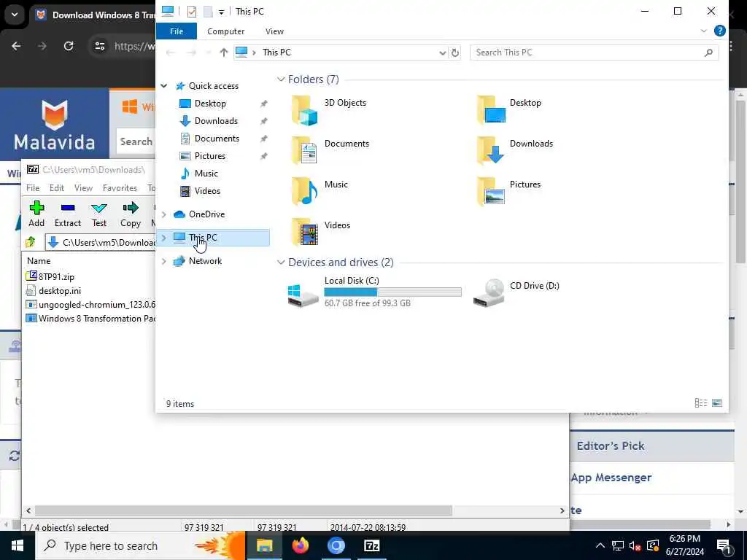Screen dimensions: 747x560
Task: Click in the Search This PC box
Action: (594, 52)
